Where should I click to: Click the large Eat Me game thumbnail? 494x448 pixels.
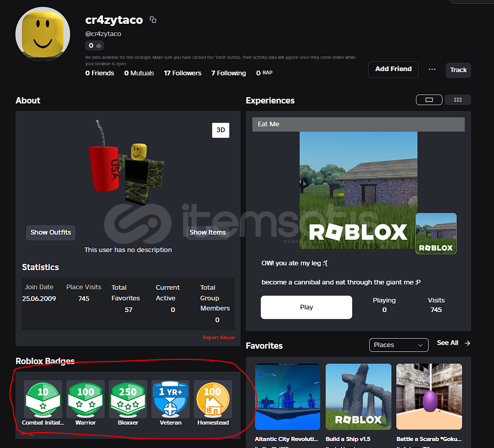click(358, 190)
